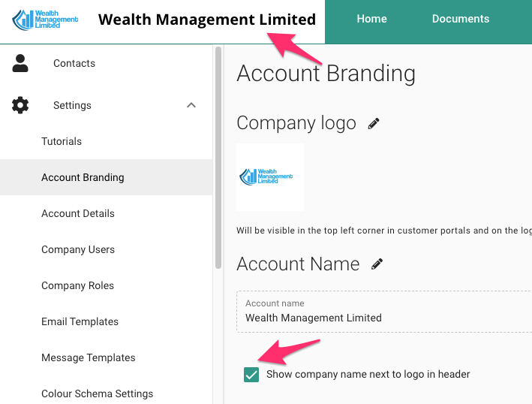Click the Account name input field
The image size is (532, 404).
click(x=384, y=312)
